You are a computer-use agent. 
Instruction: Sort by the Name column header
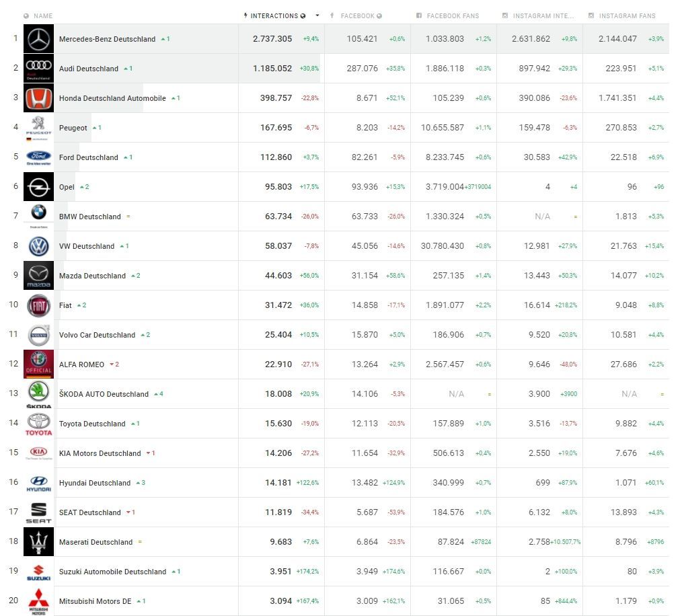(43, 15)
